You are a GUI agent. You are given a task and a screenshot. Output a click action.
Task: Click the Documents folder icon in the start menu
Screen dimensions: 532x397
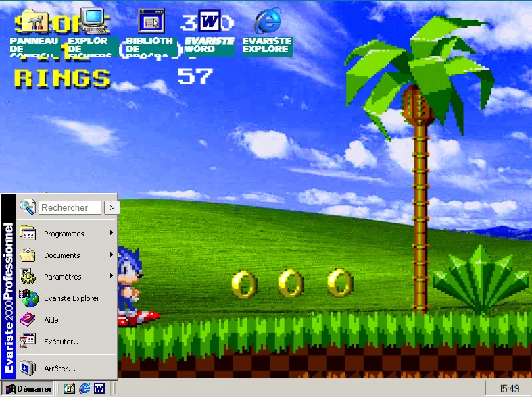click(x=28, y=255)
